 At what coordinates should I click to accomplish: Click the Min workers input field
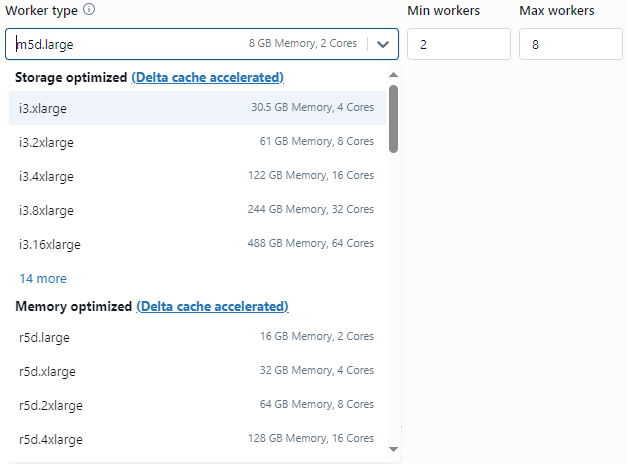(458, 44)
